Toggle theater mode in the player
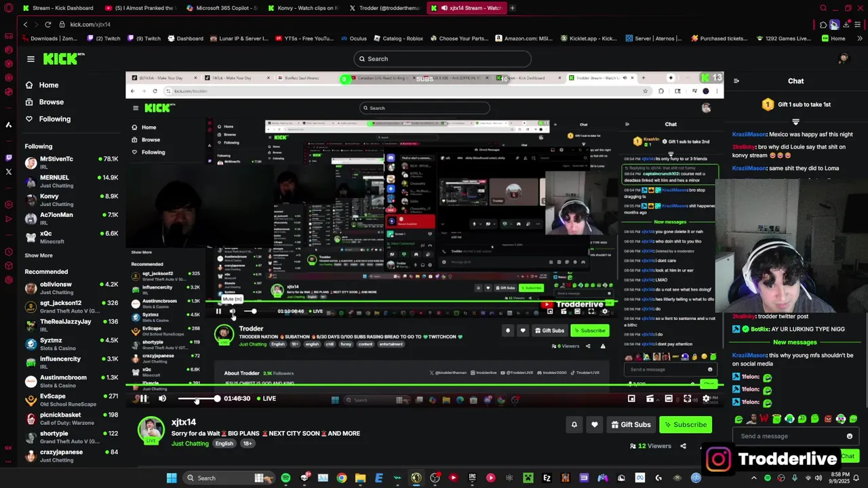This screenshot has width=868, height=488. pos(669,399)
